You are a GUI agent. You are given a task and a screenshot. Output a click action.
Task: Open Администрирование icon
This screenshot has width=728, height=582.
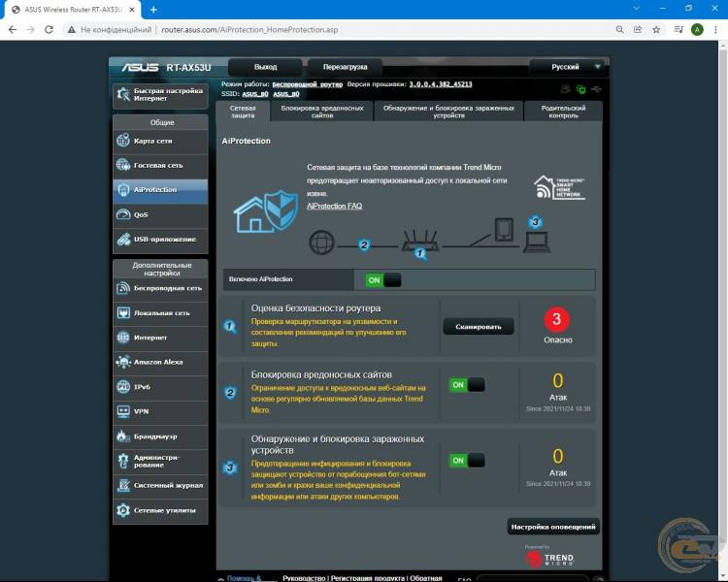point(123,461)
